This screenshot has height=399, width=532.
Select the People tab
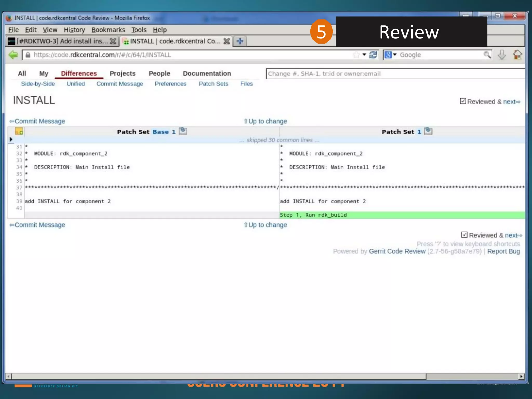159,74
